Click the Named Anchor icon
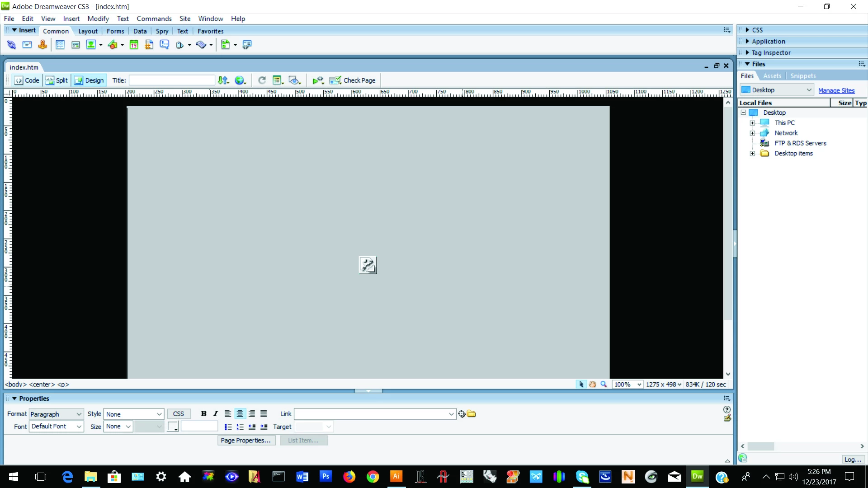868x488 pixels. pos(42,45)
